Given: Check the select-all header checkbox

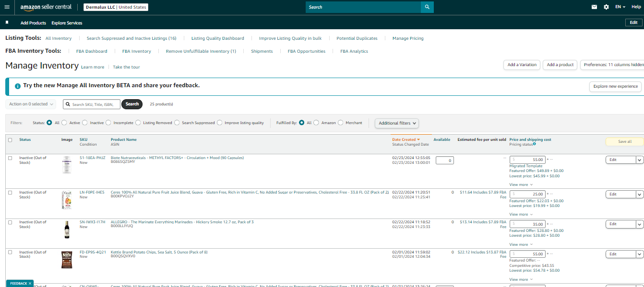Looking at the screenshot, I should 10,140.
